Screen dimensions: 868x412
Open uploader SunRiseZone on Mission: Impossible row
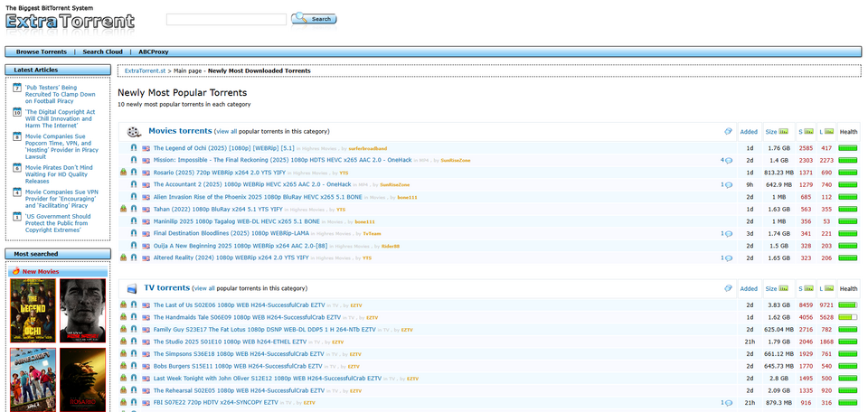(456, 161)
